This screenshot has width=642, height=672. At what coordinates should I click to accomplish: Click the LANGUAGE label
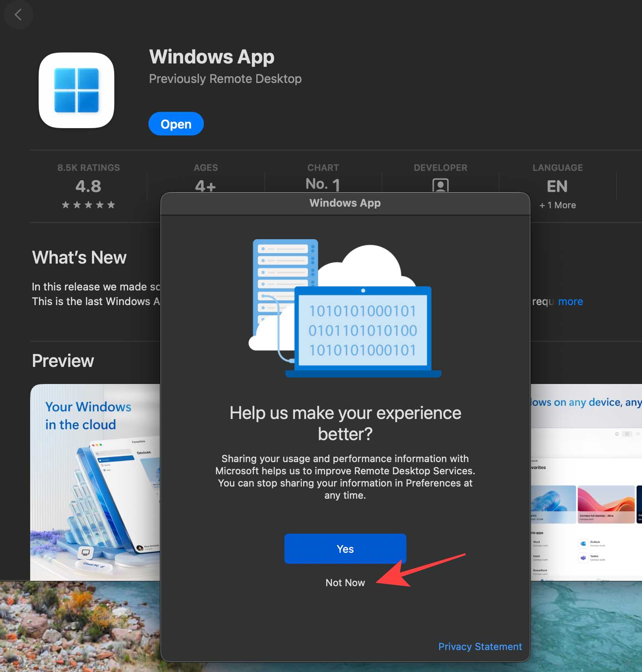(x=558, y=168)
